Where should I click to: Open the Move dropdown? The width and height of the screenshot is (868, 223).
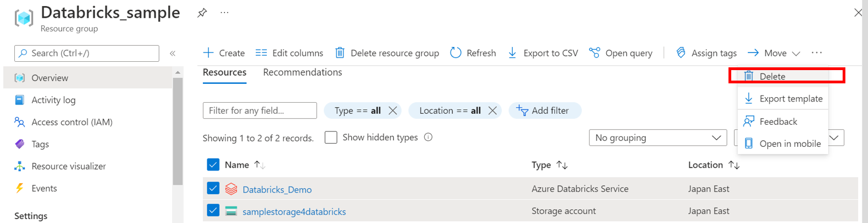coord(774,53)
